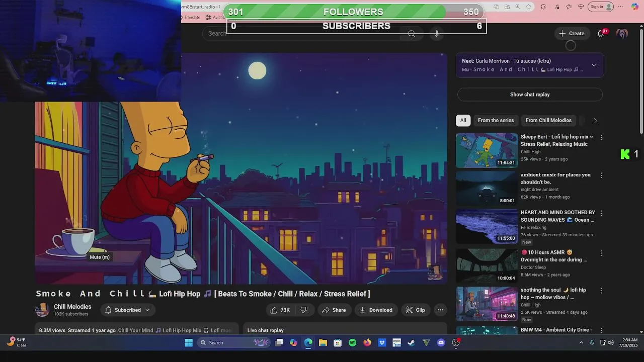
Task: Open options for Sleepy Bart video
Action: (x=601, y=137)
